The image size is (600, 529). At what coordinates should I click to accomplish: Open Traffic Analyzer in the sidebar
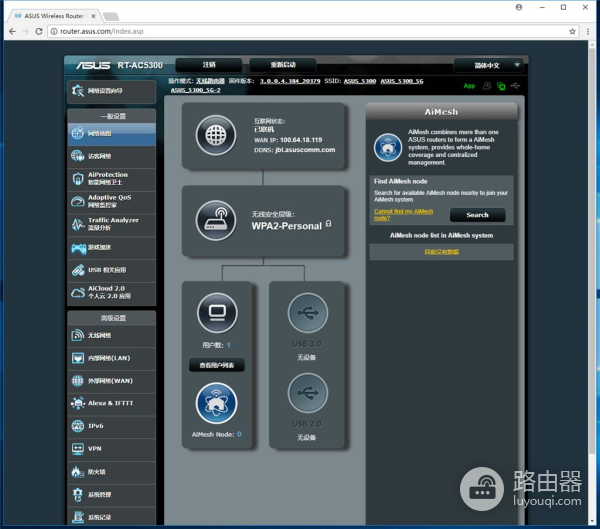[111, 224]
